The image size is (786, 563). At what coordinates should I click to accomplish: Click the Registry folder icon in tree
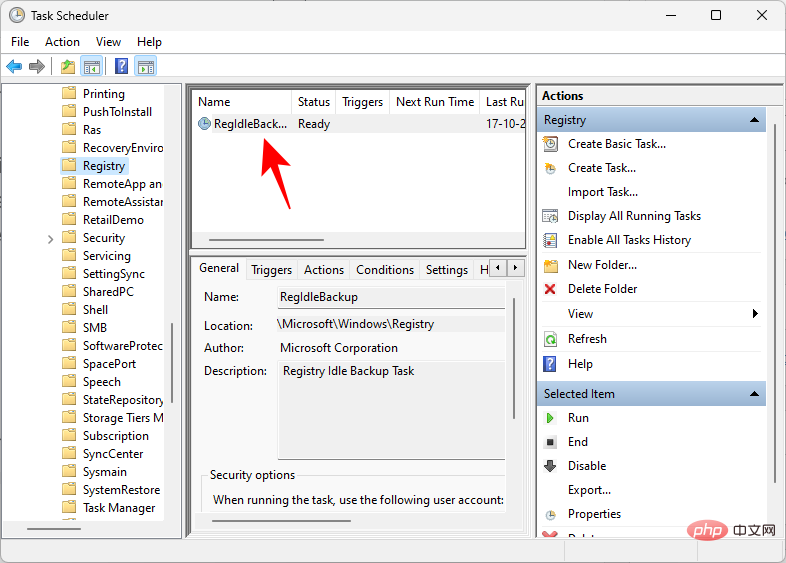[69, 165]
